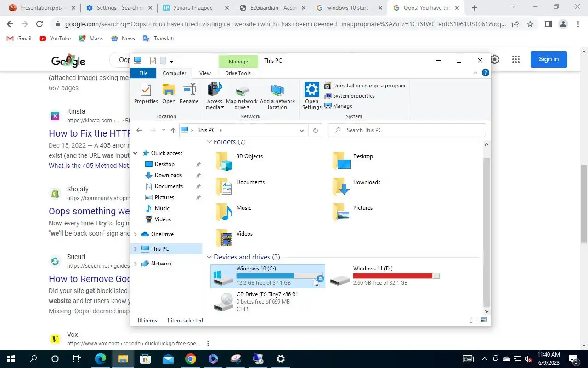Click Add a network location
Image resolution: width=588 pixels, height=368 pixels.
[x=277, y=96]
